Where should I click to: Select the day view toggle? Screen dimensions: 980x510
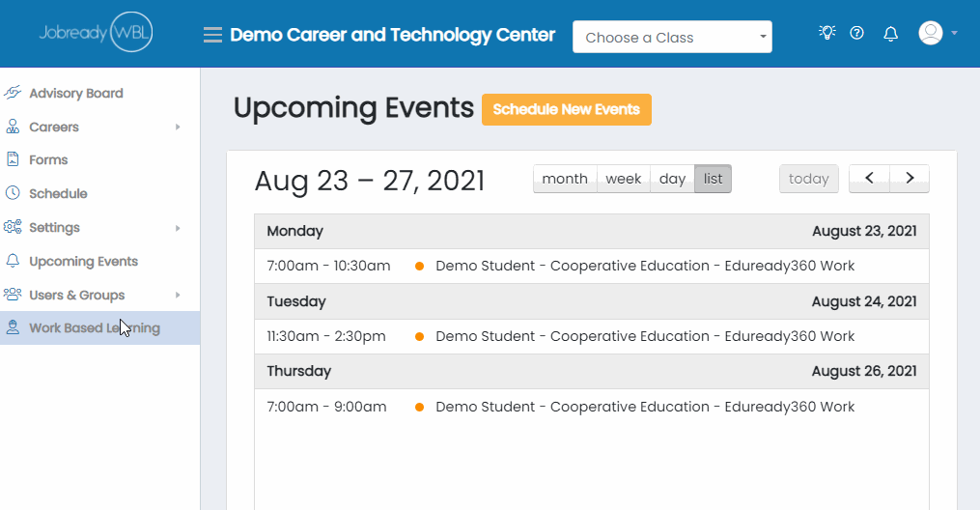click(672, 179)
